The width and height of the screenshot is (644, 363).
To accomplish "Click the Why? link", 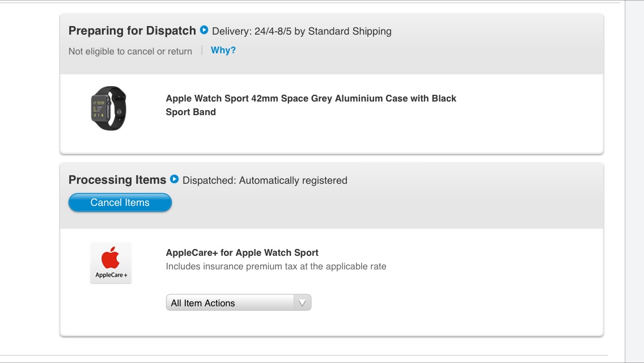I will pos(223,50).
